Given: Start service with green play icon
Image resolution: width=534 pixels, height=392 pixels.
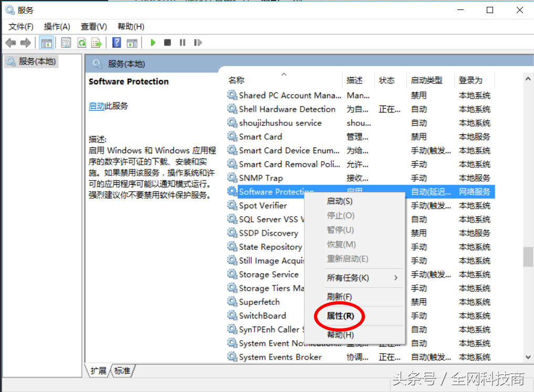Looking at the screenshot, I should pos(153,43).
